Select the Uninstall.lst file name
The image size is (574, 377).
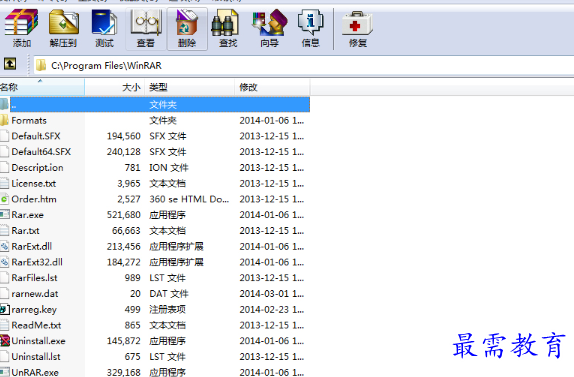click(x=36, y=357)
